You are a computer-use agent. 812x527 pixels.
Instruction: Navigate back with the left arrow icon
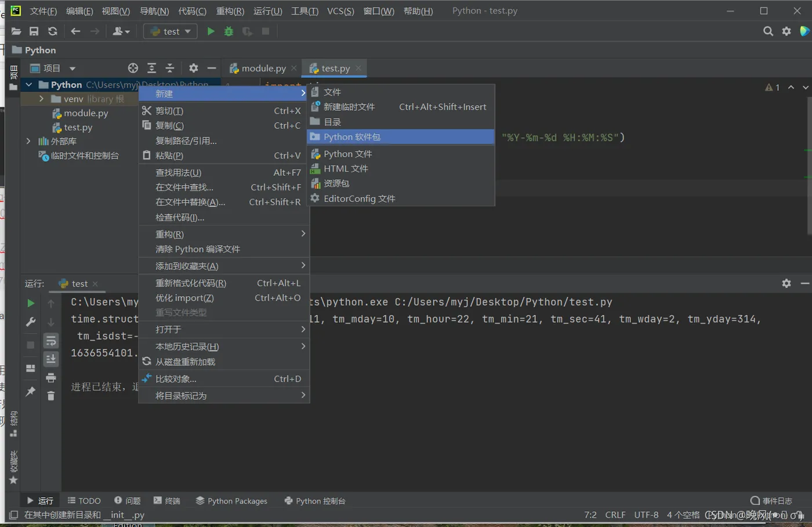pyautogui.click(x=75, y=31)
